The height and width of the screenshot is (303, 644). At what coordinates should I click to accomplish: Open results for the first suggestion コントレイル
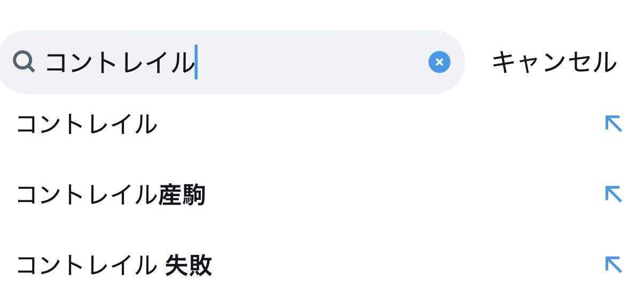tap(87, 125)
